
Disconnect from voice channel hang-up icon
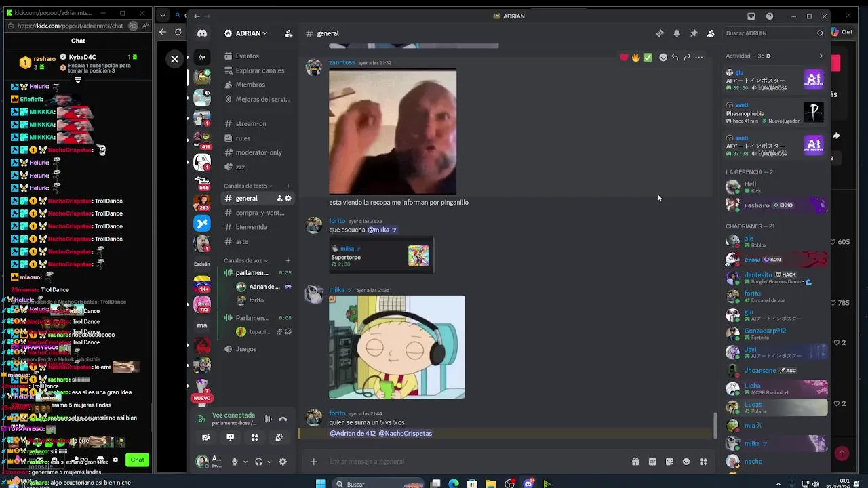[x=283, y=419]
